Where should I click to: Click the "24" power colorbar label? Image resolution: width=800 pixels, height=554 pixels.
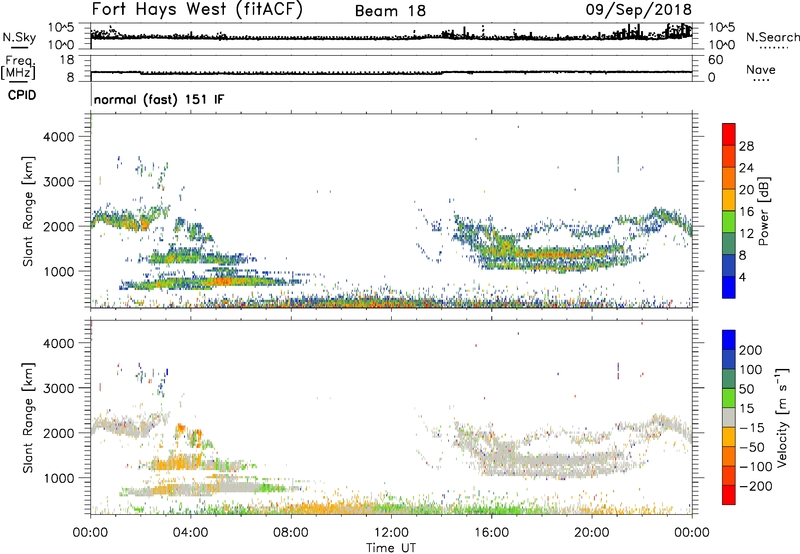point(746,168)
